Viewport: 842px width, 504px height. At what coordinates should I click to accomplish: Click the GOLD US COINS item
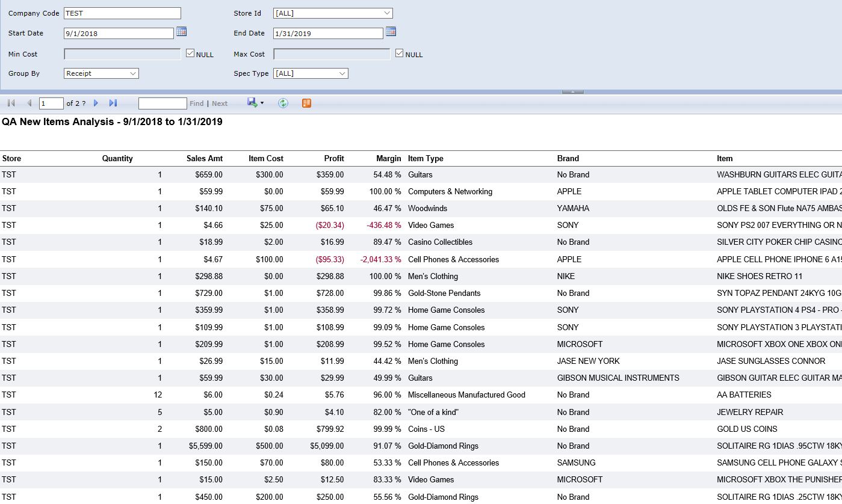click(x=747, y=429)
